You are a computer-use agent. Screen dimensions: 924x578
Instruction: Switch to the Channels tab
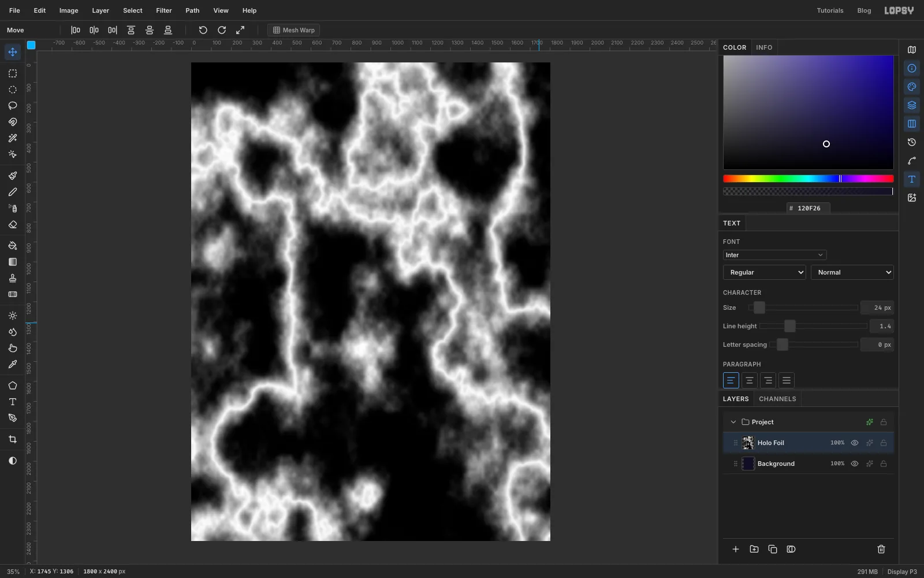tap(777, 399)
